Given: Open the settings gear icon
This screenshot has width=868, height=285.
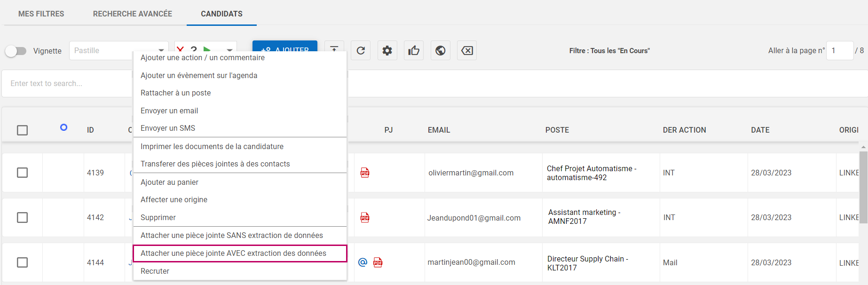Looking at the screenshot, I should (387, 50).
